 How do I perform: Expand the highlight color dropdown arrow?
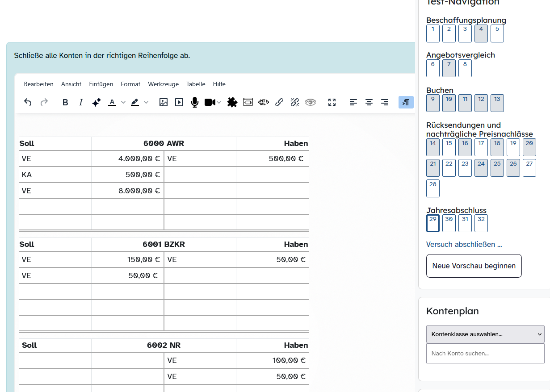point(146,102)
